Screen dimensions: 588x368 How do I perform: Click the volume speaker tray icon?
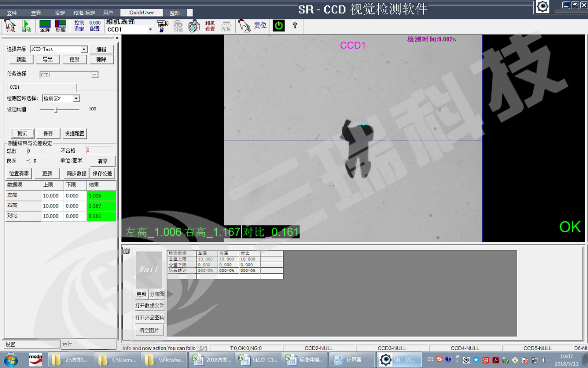pos(545,360)
